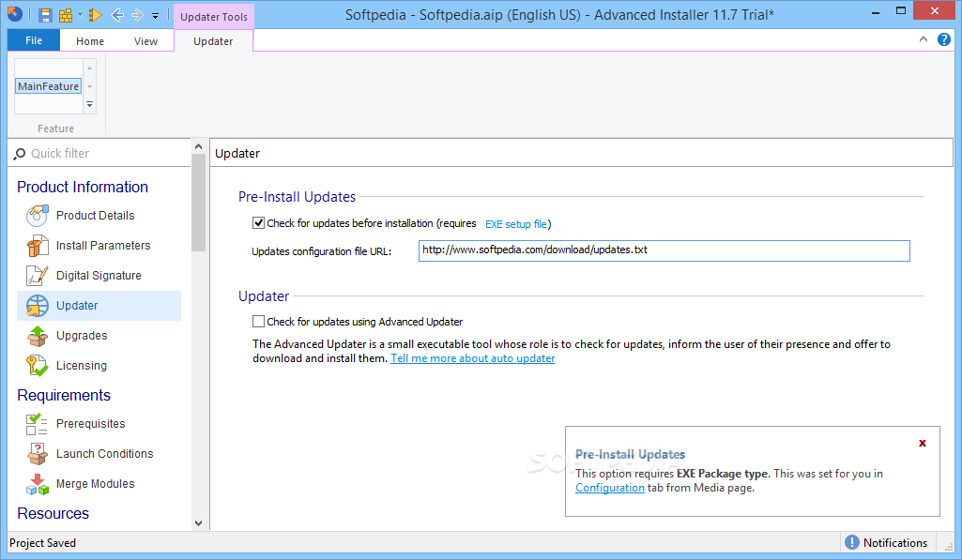Image resolution: width=962 pixels, height=560 pixels.
Task: Uncheck Check for updates before installation
Action: tap(258, 223)
